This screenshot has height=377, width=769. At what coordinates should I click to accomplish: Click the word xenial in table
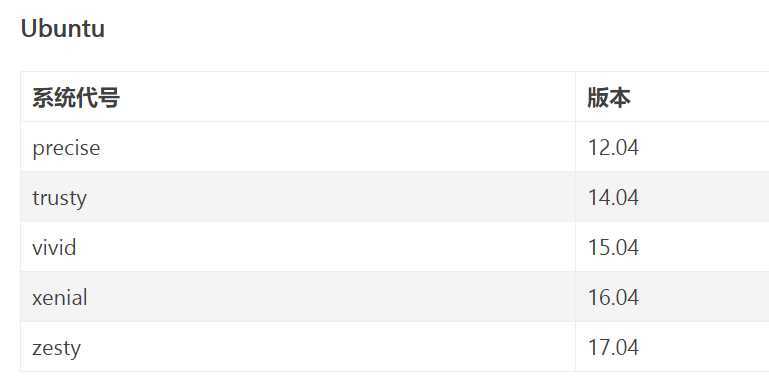point(60,297)
